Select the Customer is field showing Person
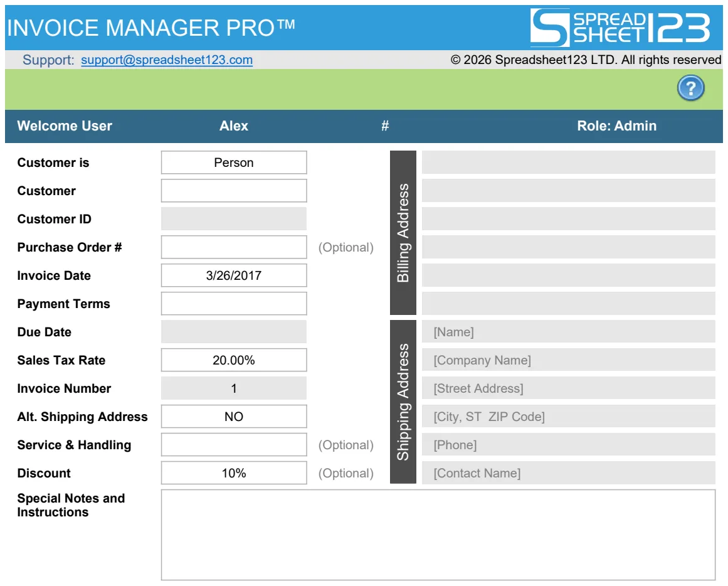Viewport: 728px width, 586px height. click(234, 162)
